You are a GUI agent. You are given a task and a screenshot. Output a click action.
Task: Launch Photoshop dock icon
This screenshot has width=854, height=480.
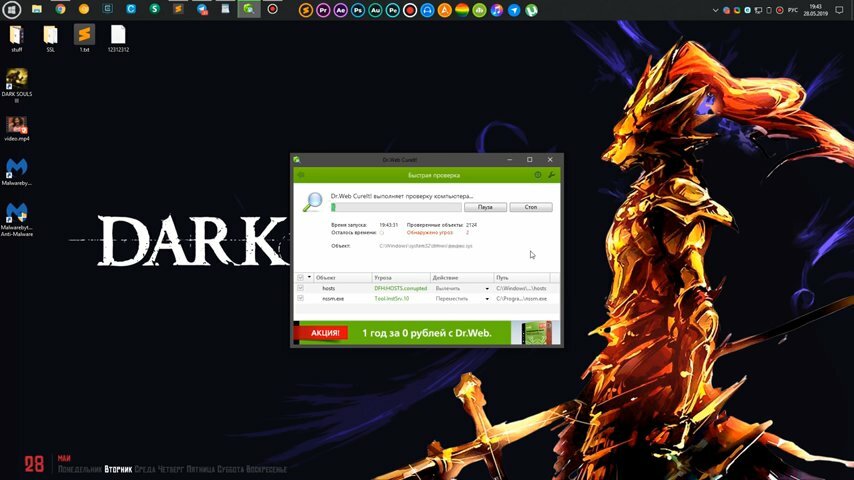point(358,10)
